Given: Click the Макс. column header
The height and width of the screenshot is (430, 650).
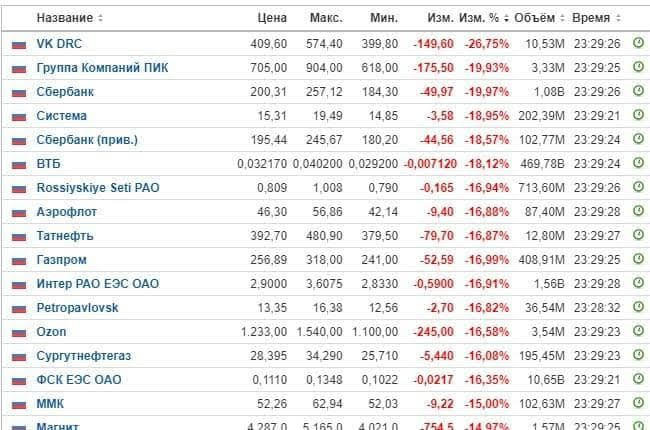Looking at the screenshot, I should click(x=326, y=18).
